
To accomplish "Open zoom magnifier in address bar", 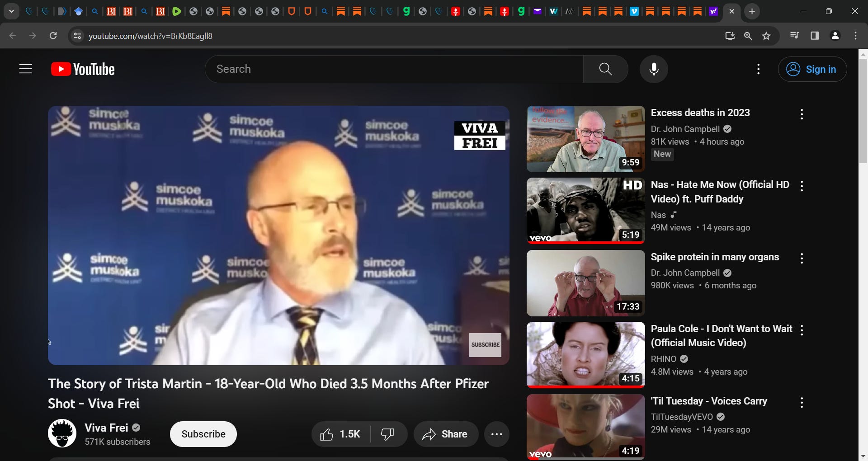I will point(748,36).
